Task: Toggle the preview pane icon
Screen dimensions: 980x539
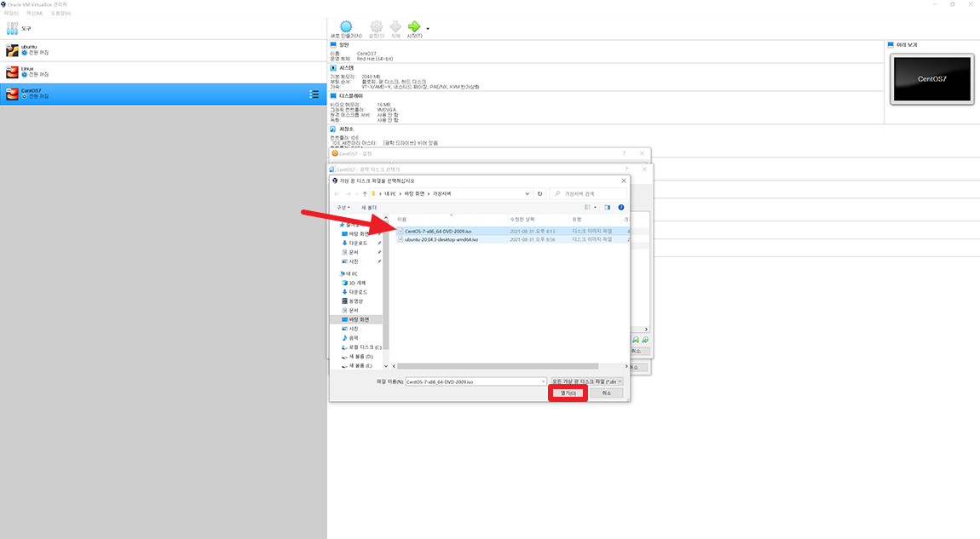Action: 608,208
